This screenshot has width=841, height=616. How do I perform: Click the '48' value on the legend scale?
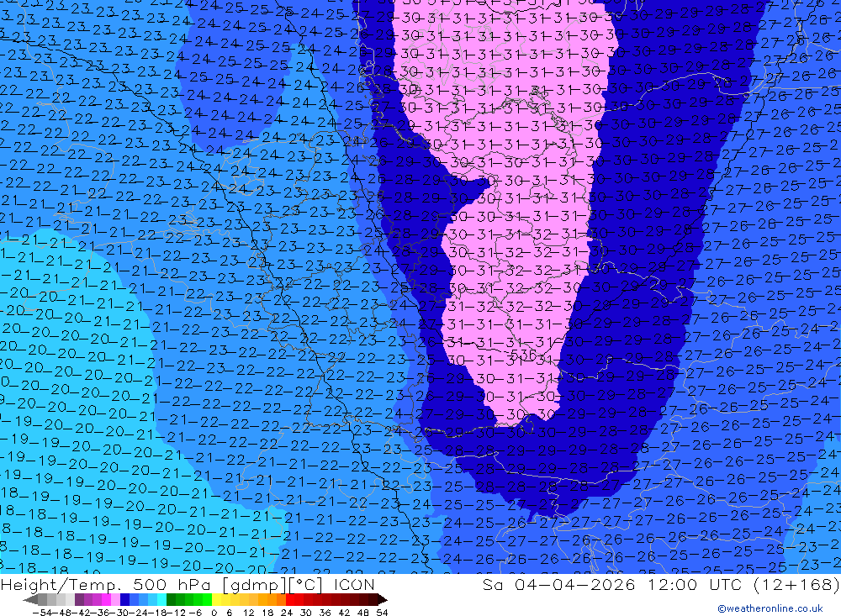pyautogui.click(x=362, y=613)
